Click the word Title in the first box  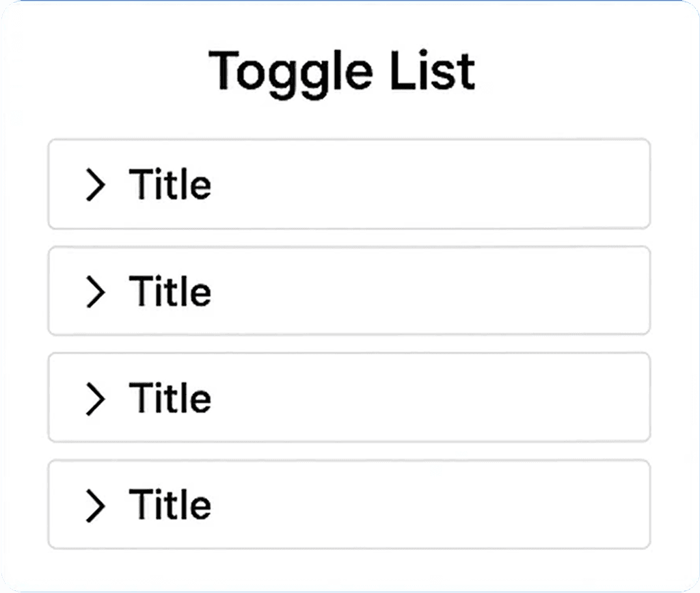click(170, 183)
